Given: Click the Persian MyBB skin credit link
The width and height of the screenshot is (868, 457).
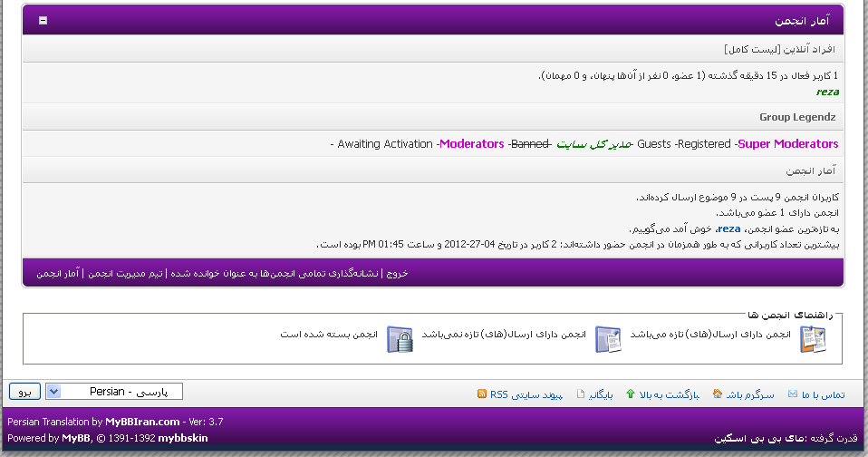Looking at the screenshot, I should coord(761,439).
